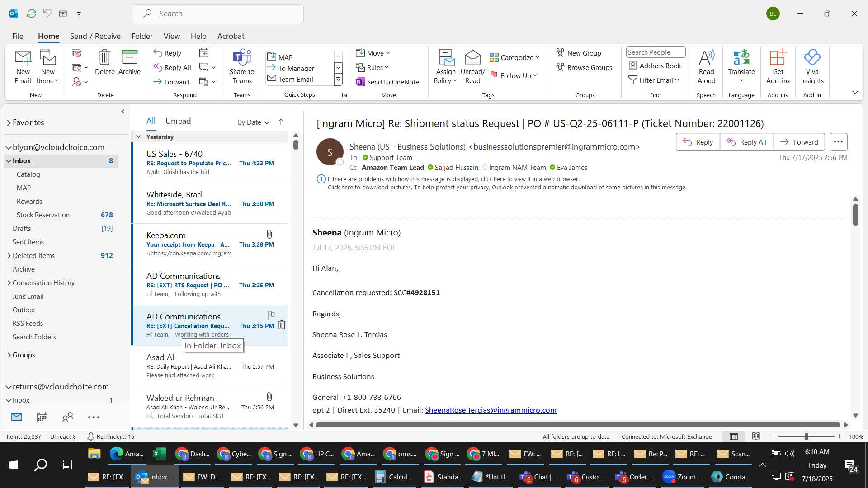Click Forward in the reading pane
The width and height of the screenshot is (868, 488).
[799, 142]
